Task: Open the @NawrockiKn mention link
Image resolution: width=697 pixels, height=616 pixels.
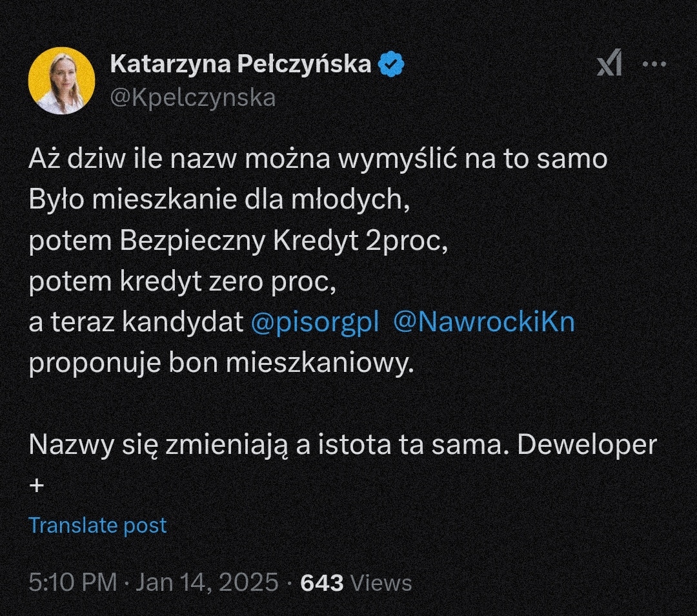Action: tap(483, 323)
